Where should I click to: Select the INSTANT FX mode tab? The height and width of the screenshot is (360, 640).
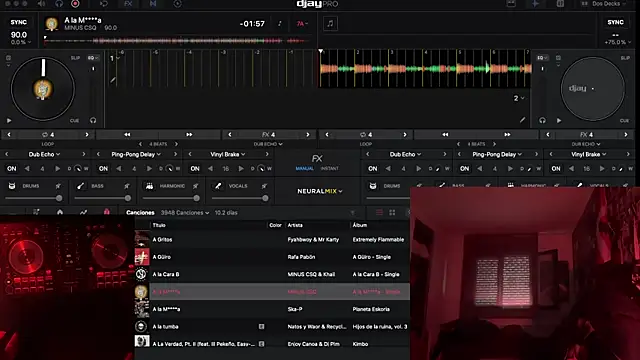(x=329, y=169)
